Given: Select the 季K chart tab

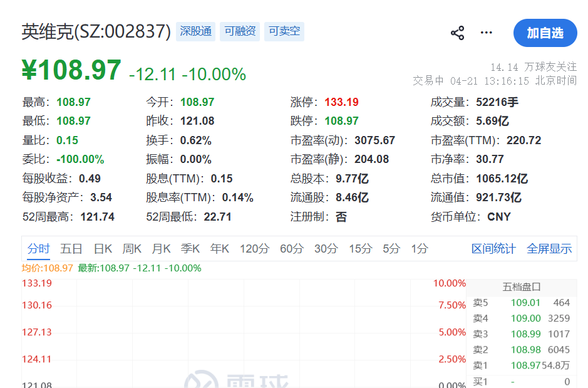Looking at the screenshot, I should [190, 249].
